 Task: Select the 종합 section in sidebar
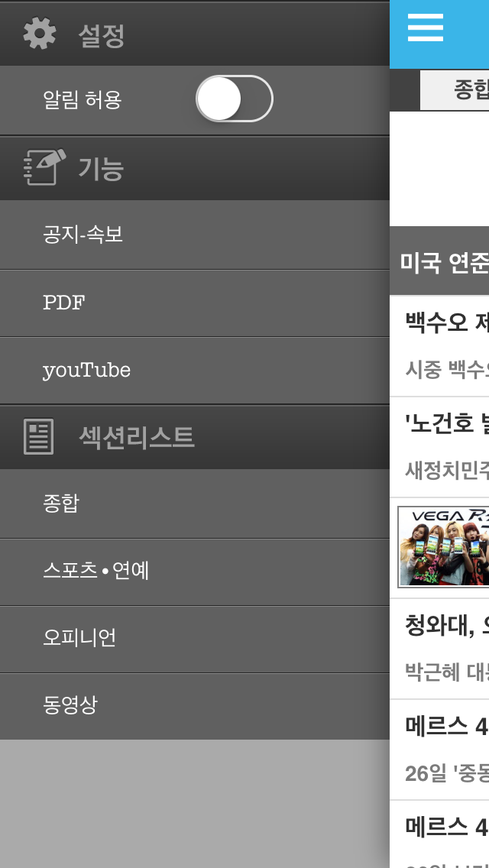pos(195,504)
